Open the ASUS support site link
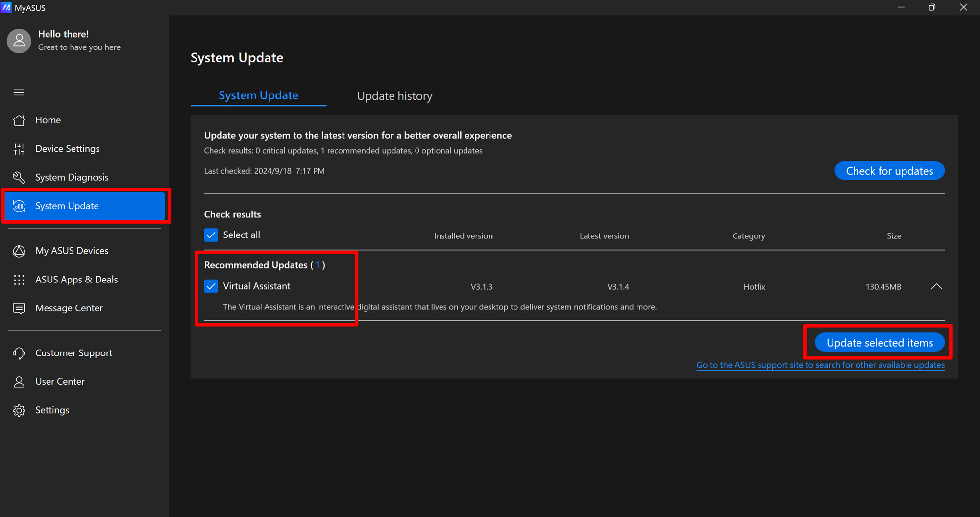Viewport: 980px width, 517px height. point(820,365)
